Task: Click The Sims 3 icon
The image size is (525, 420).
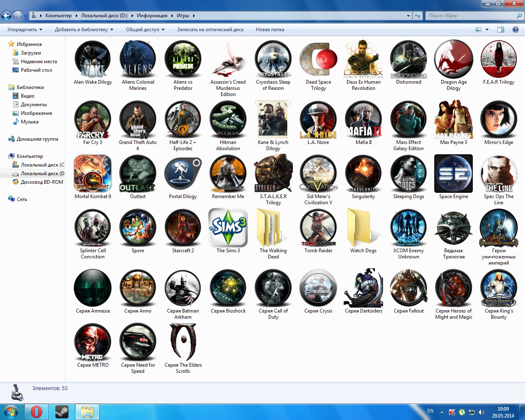Action: pos(228,228)
